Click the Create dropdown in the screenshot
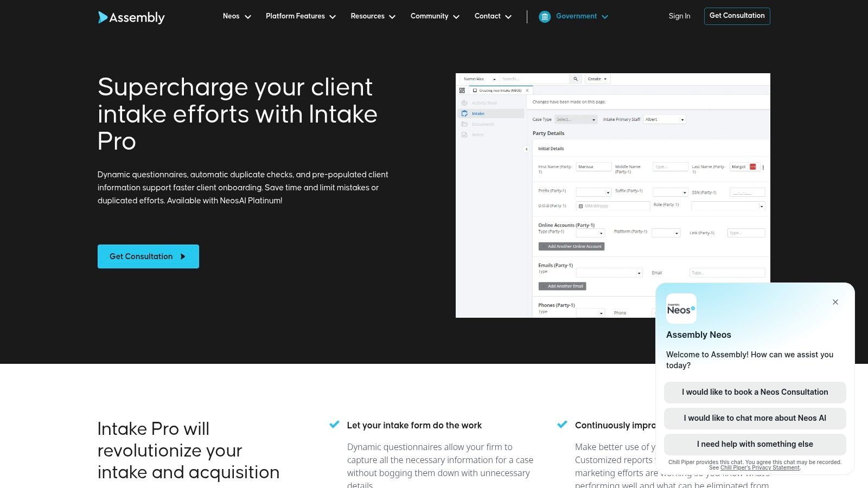This screenshot has height=488, width=868. (x=597, y=79)
